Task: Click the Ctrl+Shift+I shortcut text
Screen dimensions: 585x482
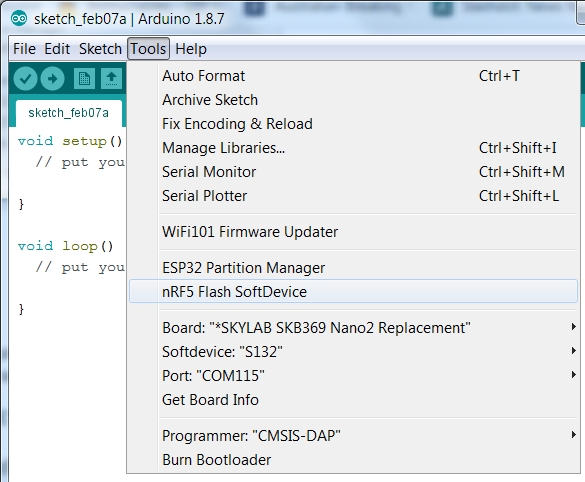Action: [x=517, y=148]
